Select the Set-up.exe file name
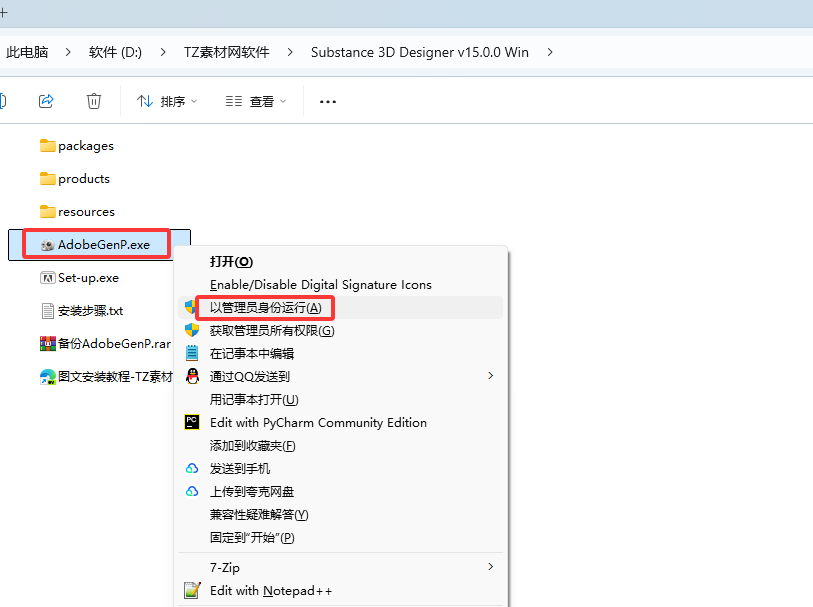Image resolution: width=813 pixels, height=607 pixels. pyautogui.click(x=88, y=278)
